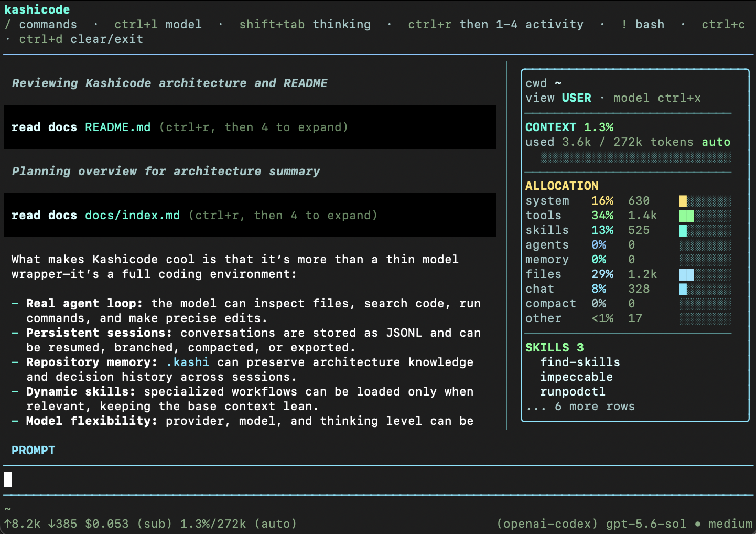The width and height of the screenshot is (756, 534).
Task: Click 'used 3.6k / 272k tokens' text
Action: click(x=610, y=142)
